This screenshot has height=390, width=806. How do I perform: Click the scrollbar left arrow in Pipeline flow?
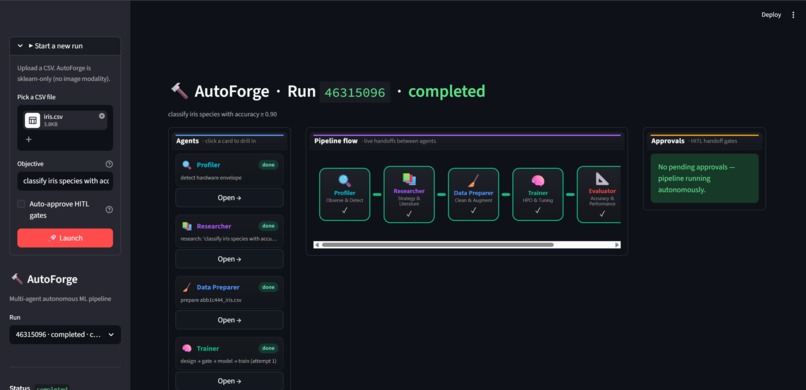click(x=317, y=245)
